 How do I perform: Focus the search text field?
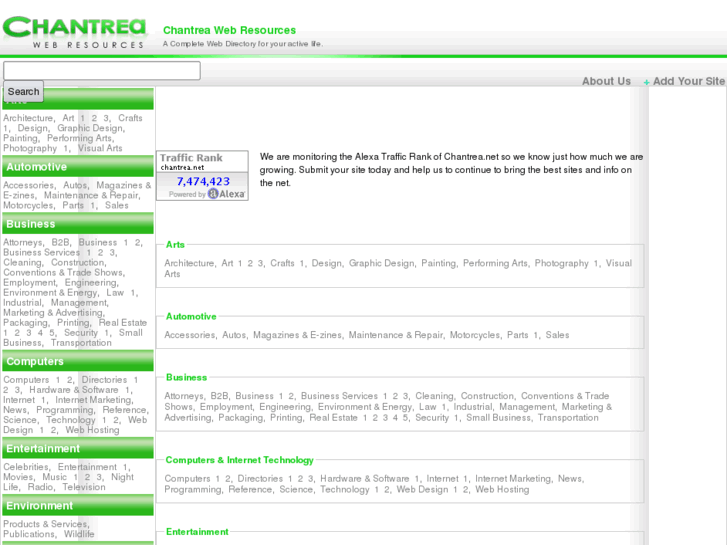click(102, 71)
